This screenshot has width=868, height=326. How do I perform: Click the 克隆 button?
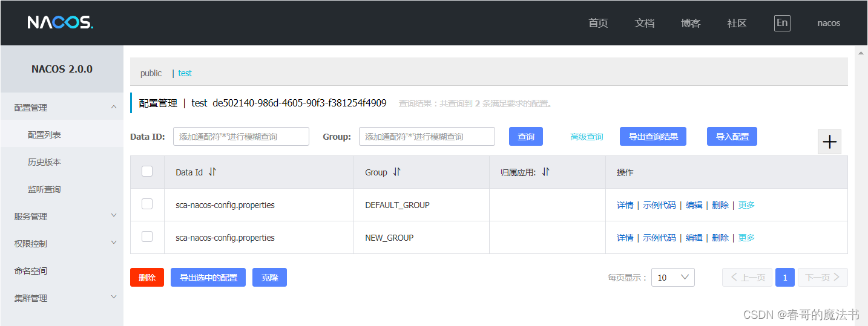[x=269, y=278]
